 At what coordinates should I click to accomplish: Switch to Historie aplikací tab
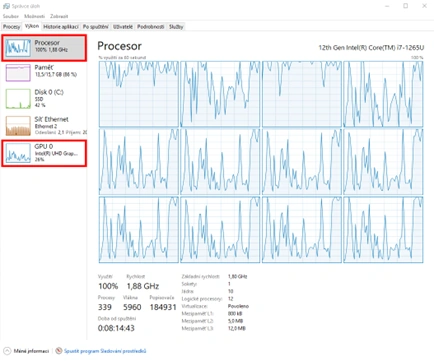(x=61, y=27)
